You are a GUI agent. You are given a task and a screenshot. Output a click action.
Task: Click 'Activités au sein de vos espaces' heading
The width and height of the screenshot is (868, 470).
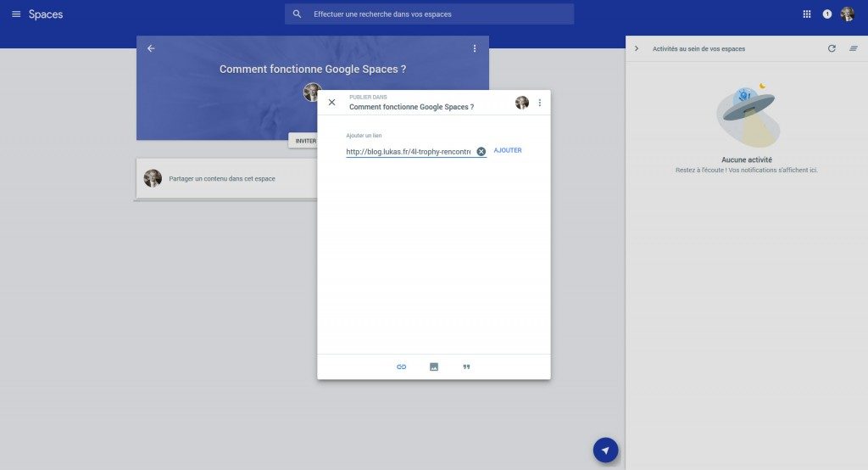pyautogui.click(x=698, y=48)
